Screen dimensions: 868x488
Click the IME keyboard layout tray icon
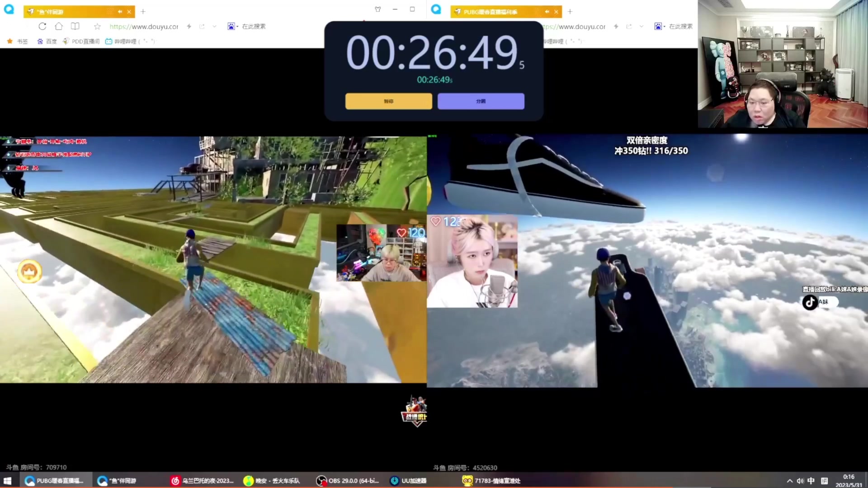pyautogui.click(x=824, y=481)
